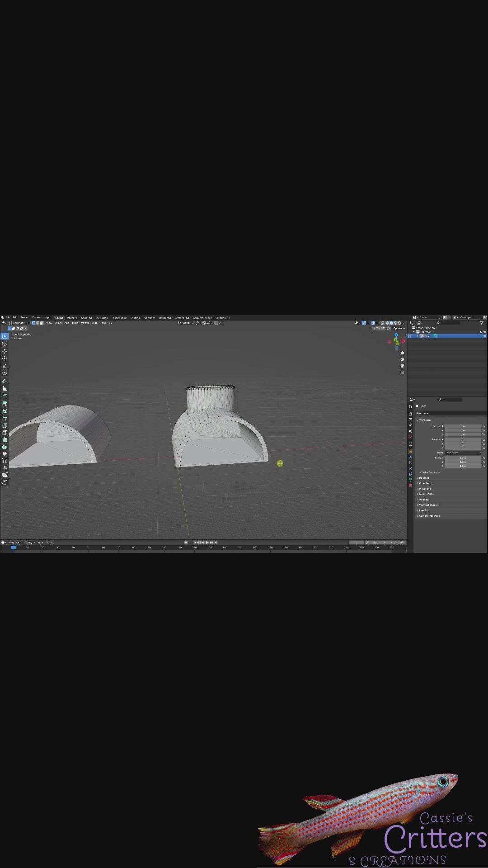
Task: Switch to the Modeling workspace tab
Action: point(72,318)
